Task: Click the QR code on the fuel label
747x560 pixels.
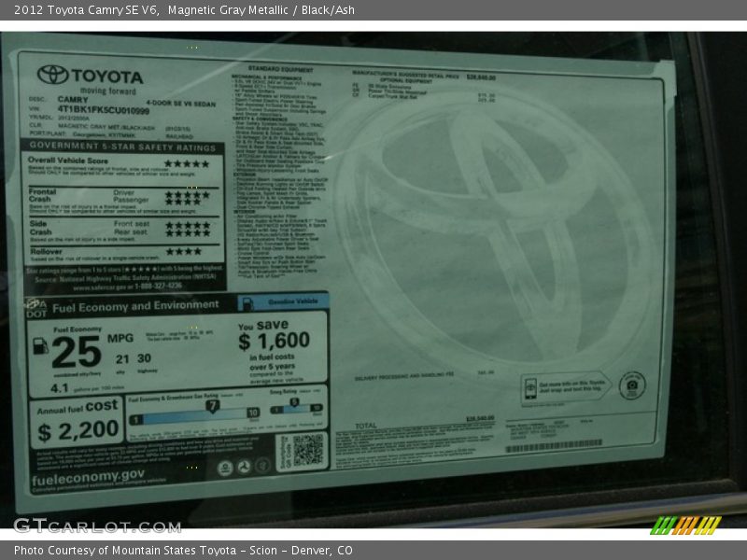Action: (x=308, y=450)
